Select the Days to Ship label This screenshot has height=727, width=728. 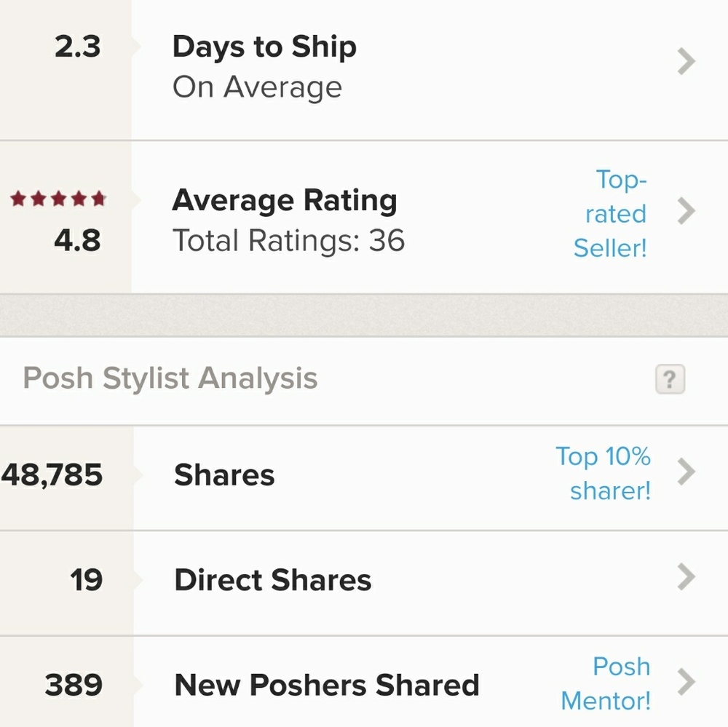[x=264, y=48]
